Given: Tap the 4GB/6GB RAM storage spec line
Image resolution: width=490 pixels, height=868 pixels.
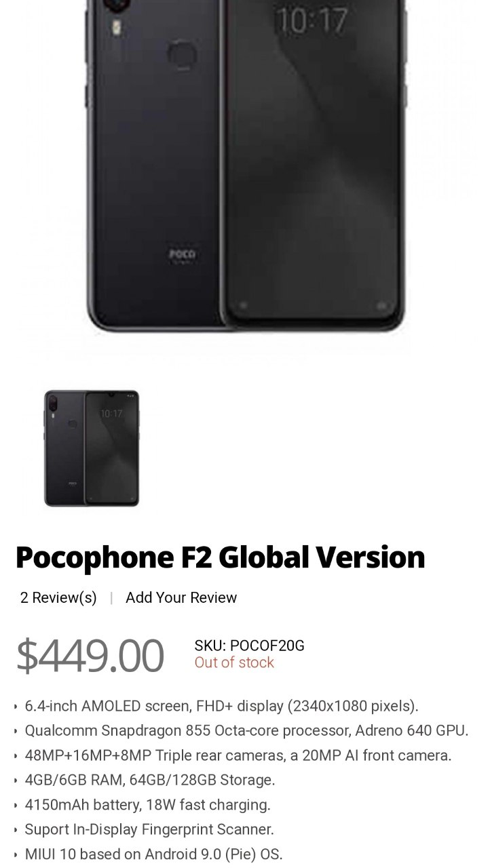Looking at the screenshot, I should pyautogui.click(x=150, y=780).
